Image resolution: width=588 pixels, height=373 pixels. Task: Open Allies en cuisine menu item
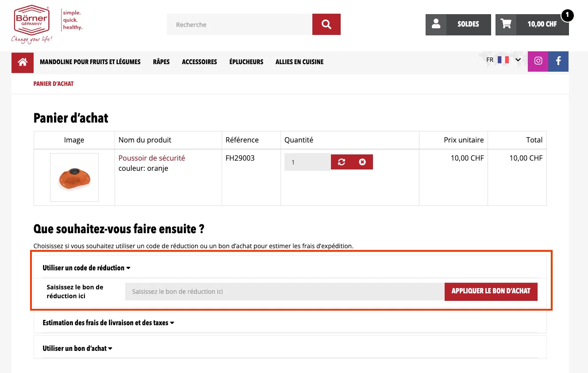(x=300, y=62)
